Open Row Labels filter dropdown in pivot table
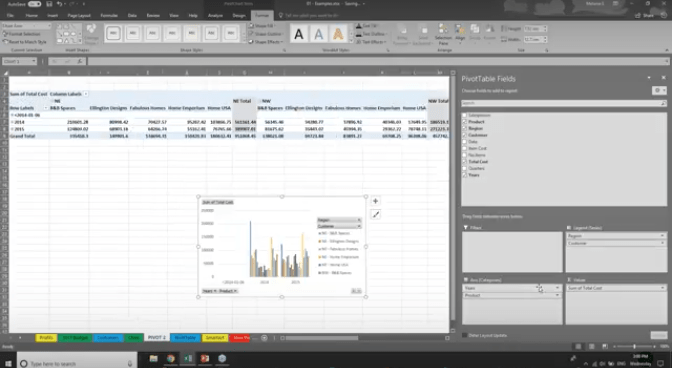Image resolution: width=680 pixels, height=368 pixels. point(46,108)
